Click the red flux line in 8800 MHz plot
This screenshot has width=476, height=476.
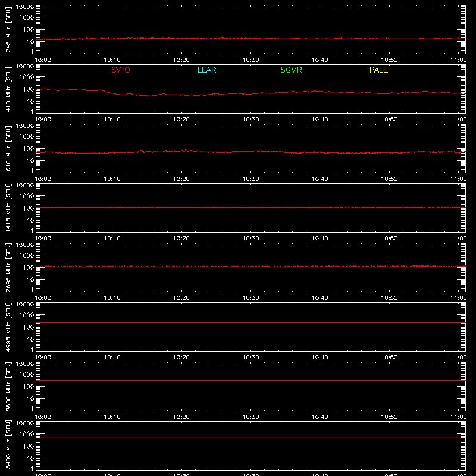point(250,380)
